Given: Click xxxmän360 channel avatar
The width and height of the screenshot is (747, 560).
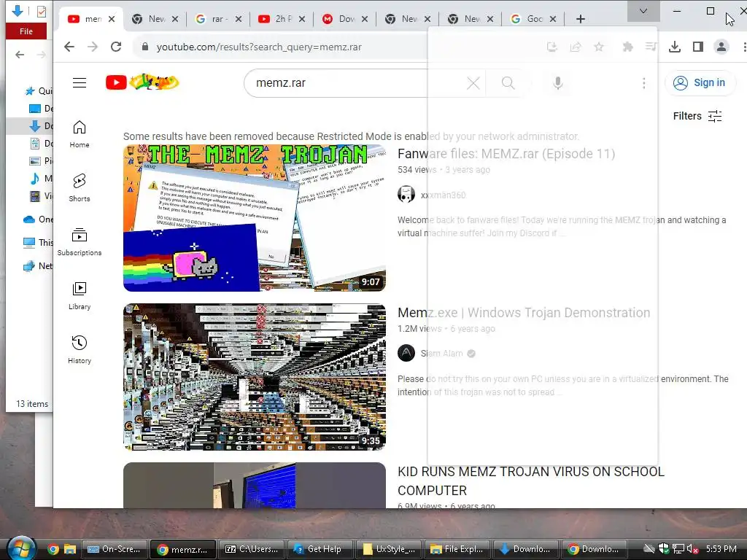Looking at the screenshot, I should click(406, 194).
